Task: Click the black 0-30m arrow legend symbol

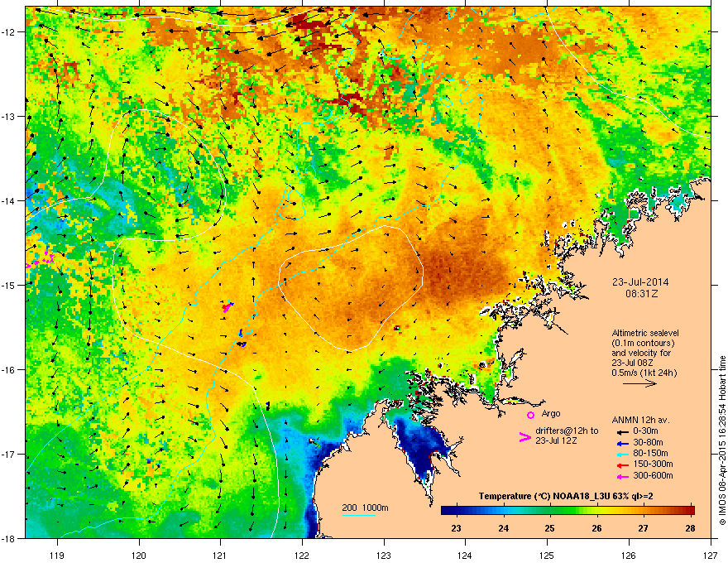Action: [x=623, y=432]
